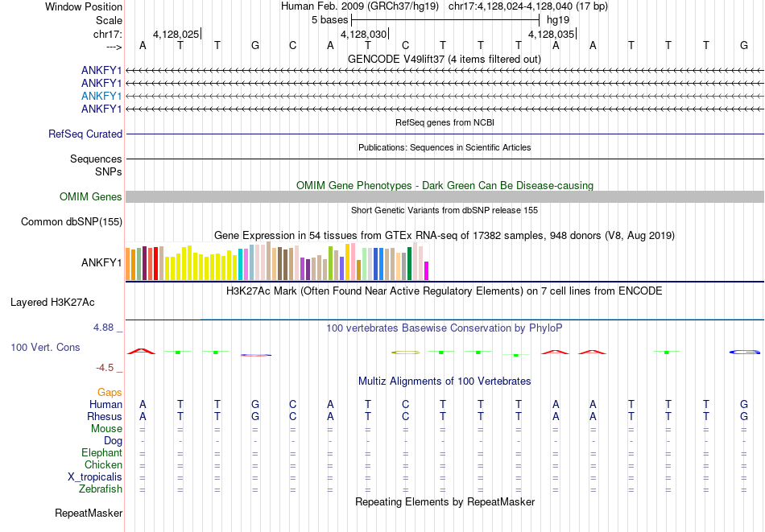The height and width of the screenshot is (532, 765).
Task: Open the 100 Vert. Cons track label
Action: [x=45, y=347]
